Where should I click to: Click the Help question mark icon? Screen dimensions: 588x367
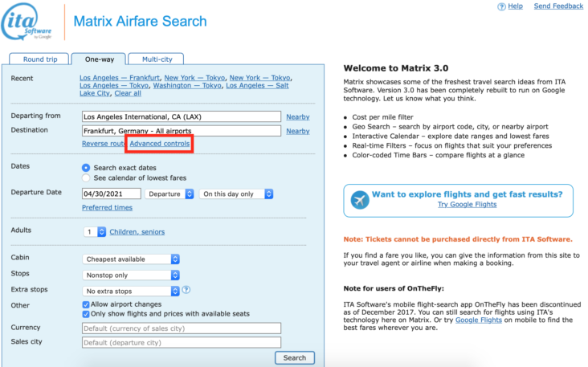click(501, 6)
